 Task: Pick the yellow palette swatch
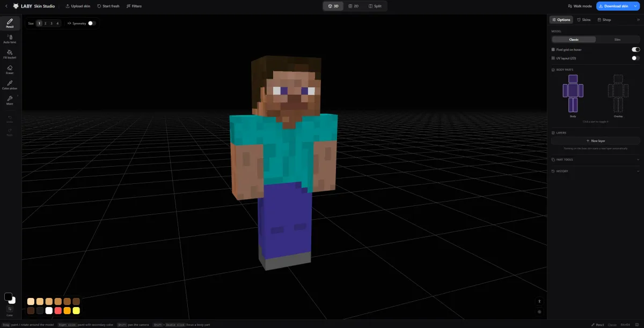(76, 310)
